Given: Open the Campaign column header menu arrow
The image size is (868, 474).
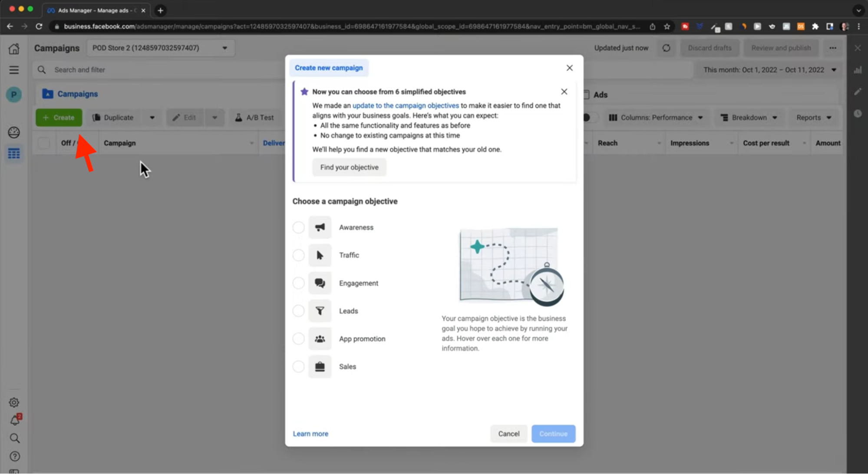Looking at the screenshot, I should (251, 143).
